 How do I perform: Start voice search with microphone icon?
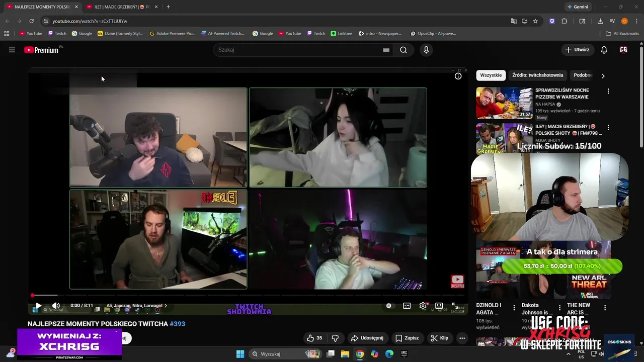tap(426, 50)
